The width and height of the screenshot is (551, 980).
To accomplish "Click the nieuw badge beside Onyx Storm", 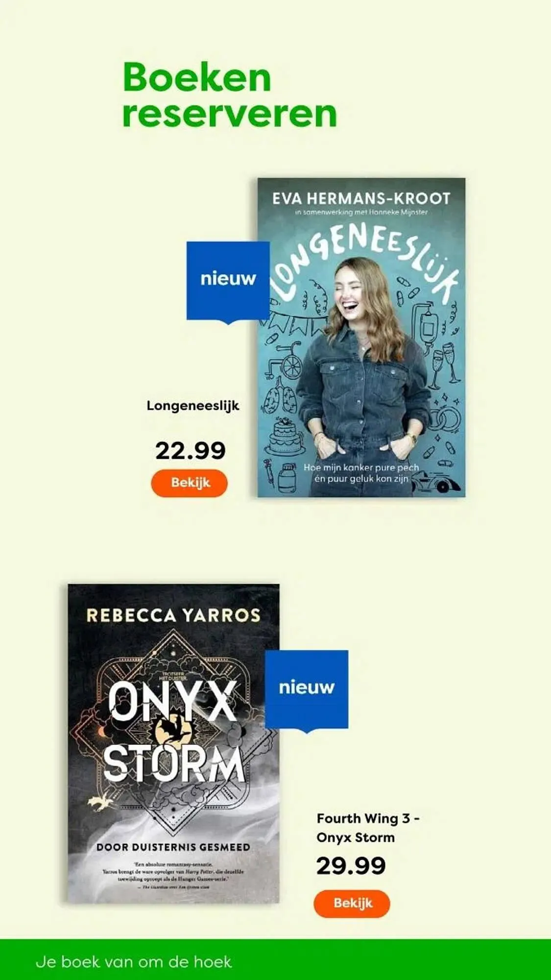I will 307,690.
